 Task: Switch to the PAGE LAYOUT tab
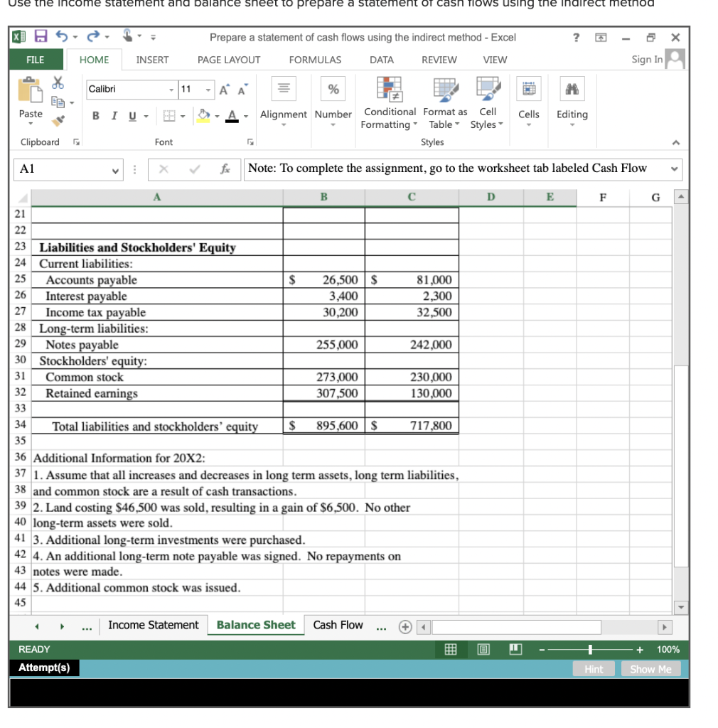point(229,60)
